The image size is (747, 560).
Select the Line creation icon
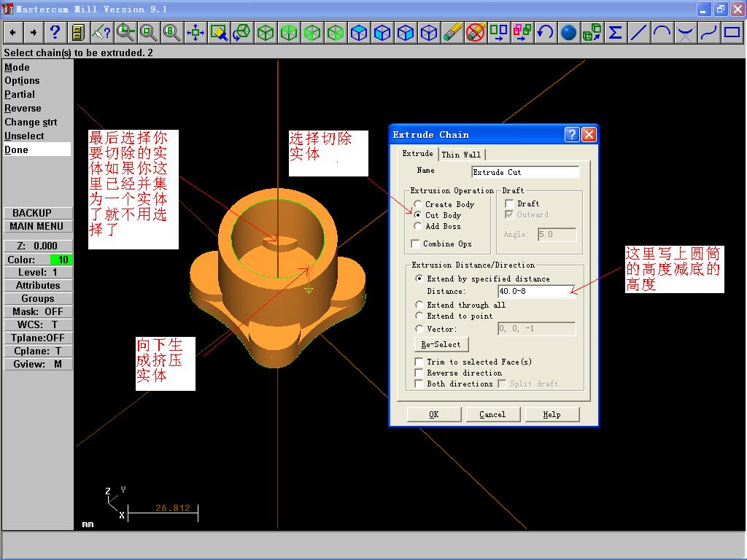pos(639,33)
